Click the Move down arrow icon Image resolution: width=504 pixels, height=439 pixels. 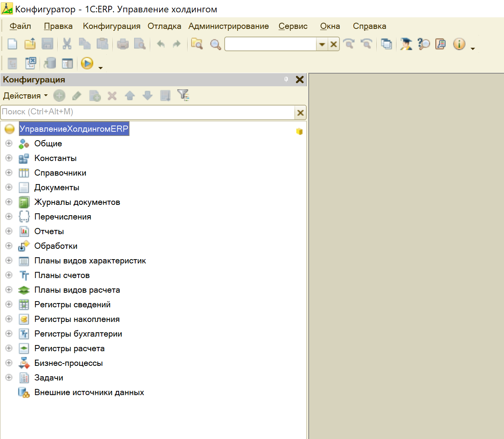[148, 96]
